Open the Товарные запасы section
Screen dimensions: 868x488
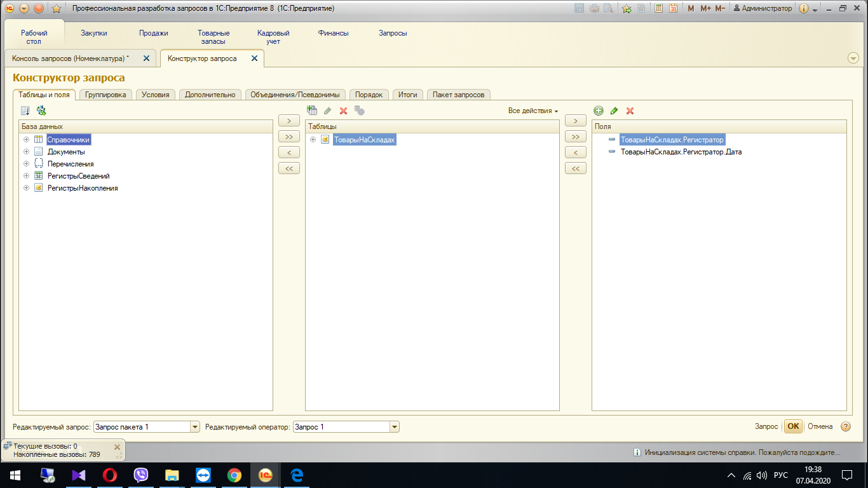point(214,37)
